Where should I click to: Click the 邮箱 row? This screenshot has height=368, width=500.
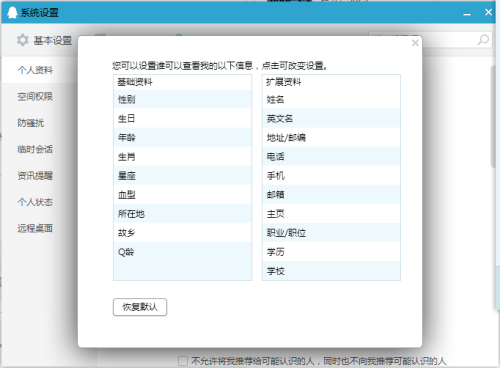pos(331,195)
